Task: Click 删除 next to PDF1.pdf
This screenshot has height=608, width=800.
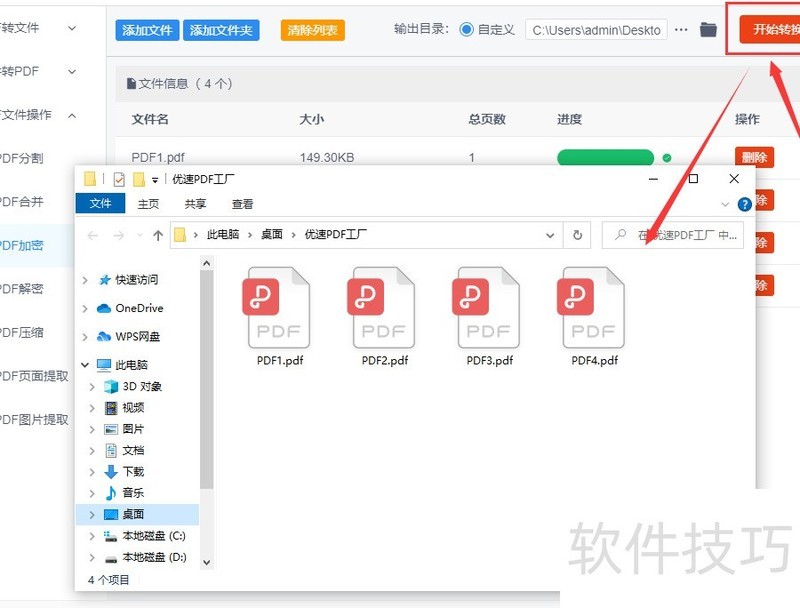Action: (x=755, y=157)
